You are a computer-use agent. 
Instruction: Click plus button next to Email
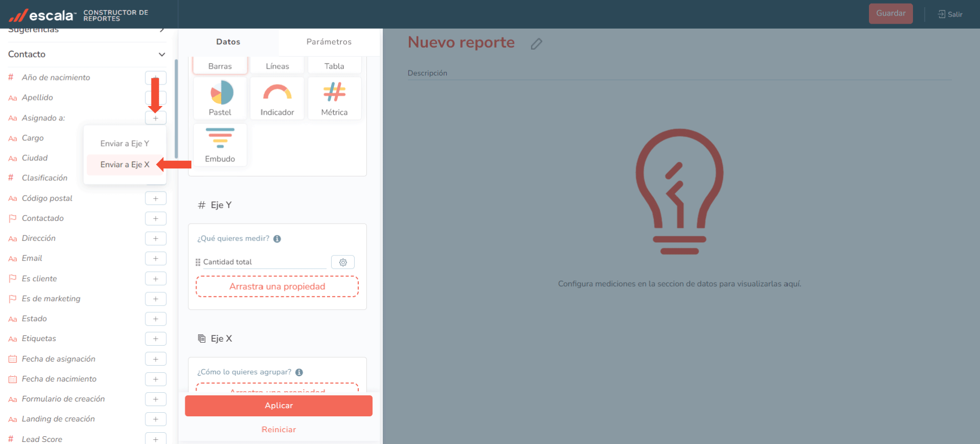pos(156,259)
